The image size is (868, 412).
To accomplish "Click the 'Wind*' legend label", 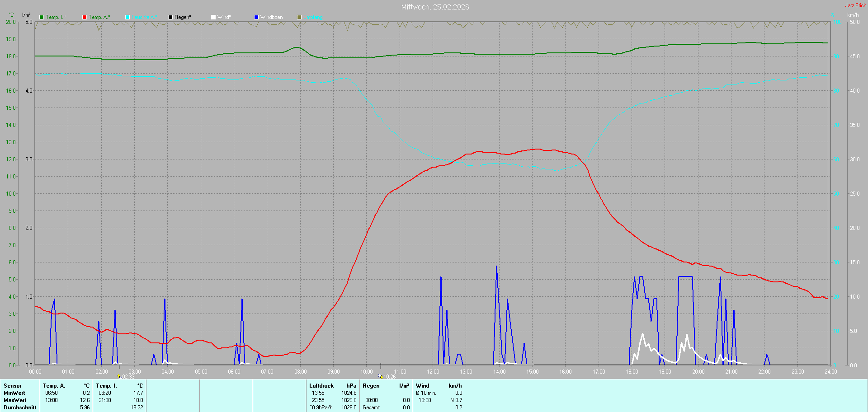I will point(224,17).
